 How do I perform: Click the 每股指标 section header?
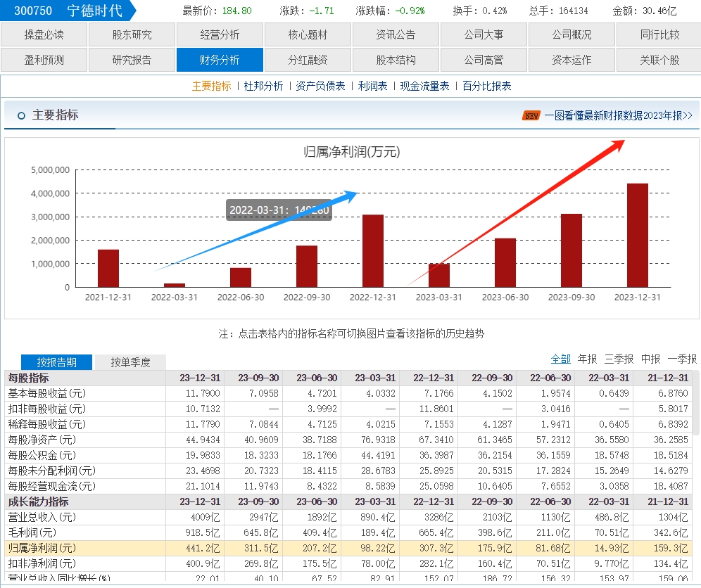28,378
